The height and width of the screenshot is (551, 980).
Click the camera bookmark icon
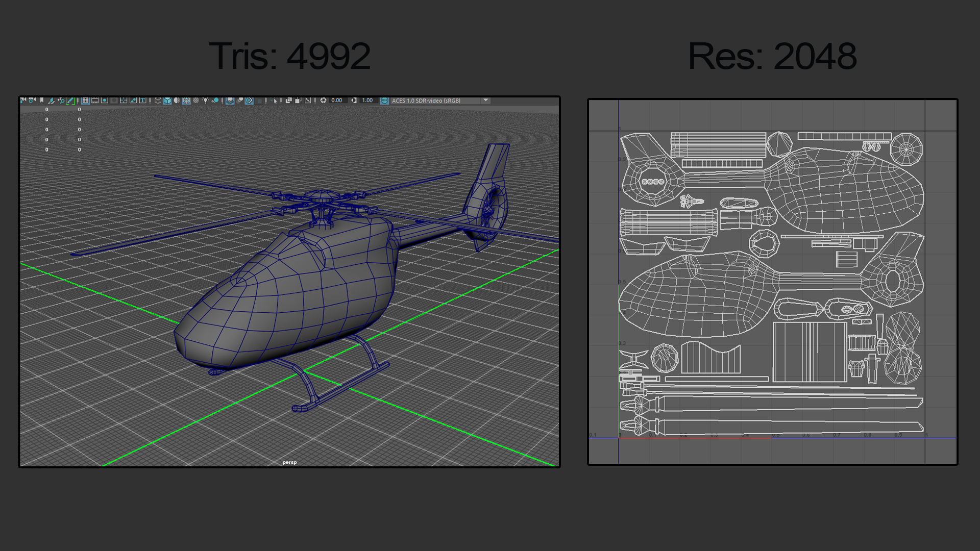pyautogui.click(x=42, y=101)
